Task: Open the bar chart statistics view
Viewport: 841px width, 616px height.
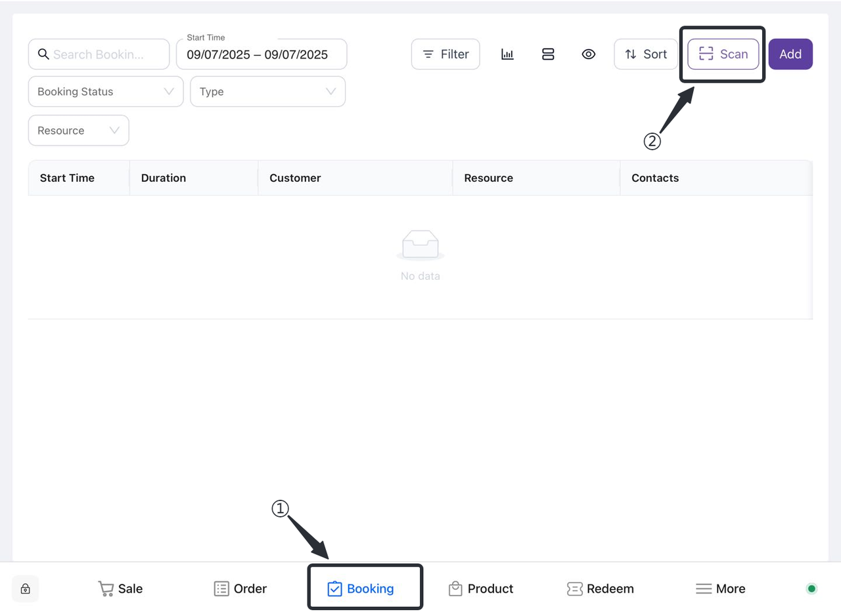Action: pos(507,55)
